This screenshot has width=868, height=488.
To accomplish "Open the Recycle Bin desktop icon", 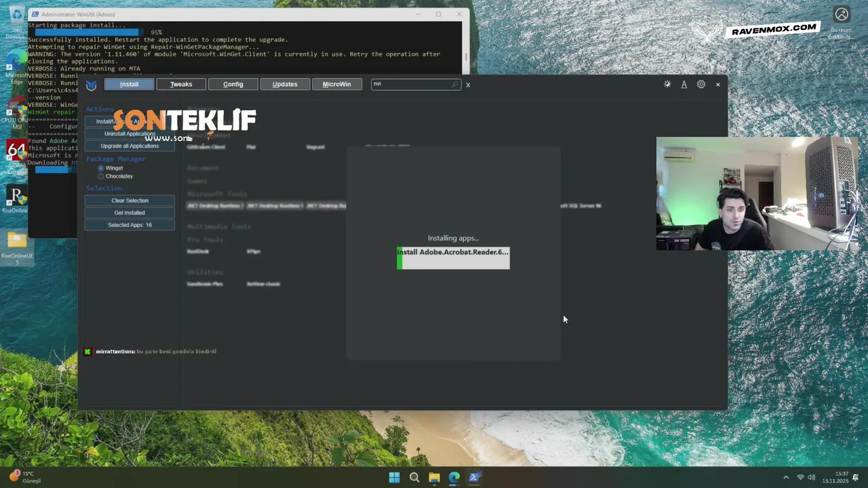I will (x=16, y=20).
